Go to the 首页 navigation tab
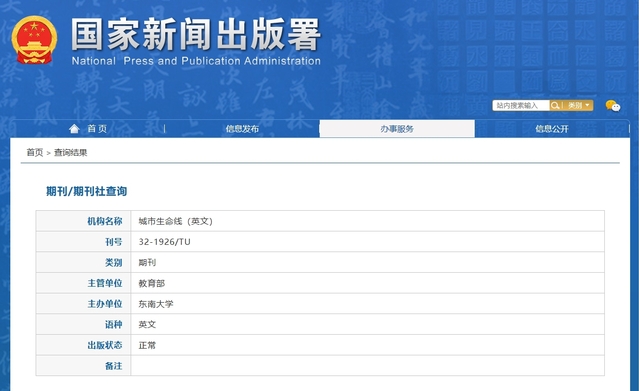 (x=97, y=129)
